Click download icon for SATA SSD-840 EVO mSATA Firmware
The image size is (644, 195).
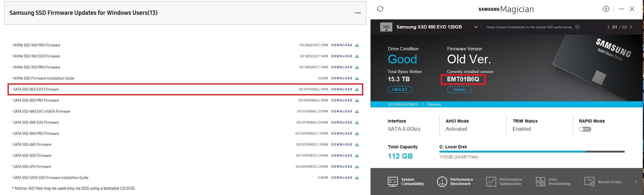[357, 111]
